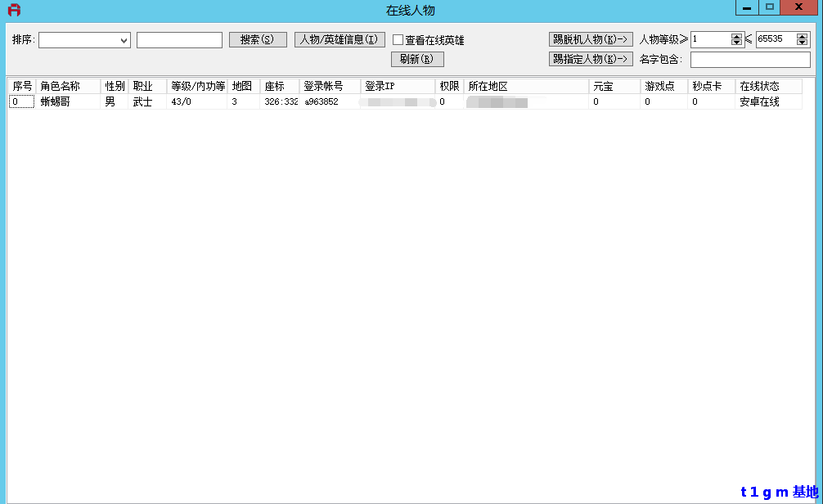Decrease the maximum level 65535 spinner
This screenshot has height=504, width=823.
point(802,43)
